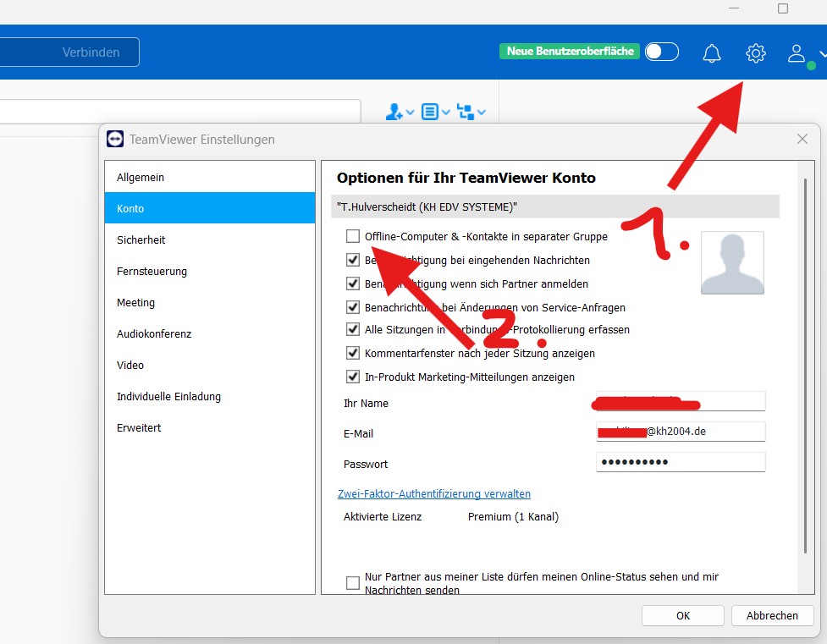Uncheck notification for Service-Anfragen changes
This screenshot has height=644, width=827.
353,307
